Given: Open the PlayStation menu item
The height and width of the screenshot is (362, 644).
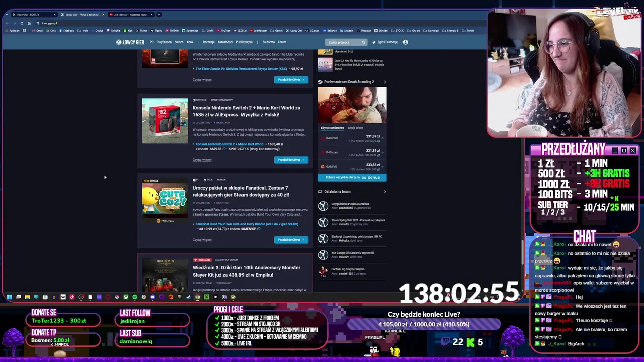Looking at the screenshot, I should [164, 42].
